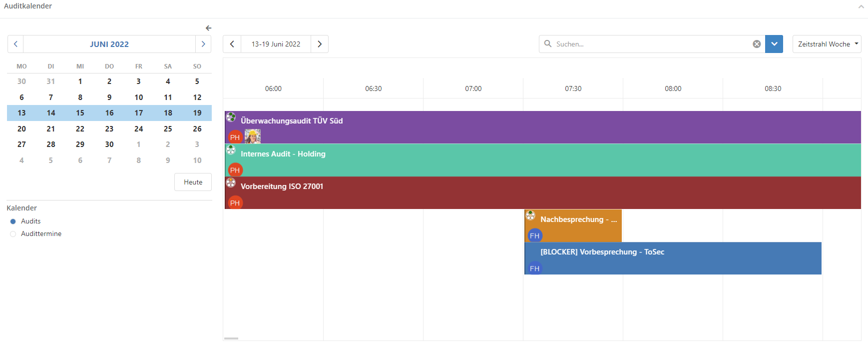The height and width of the screenshot is (347, 868).
Task: Clear the search field with X icon
Action: pyautogui.click(x=757, y=44)
